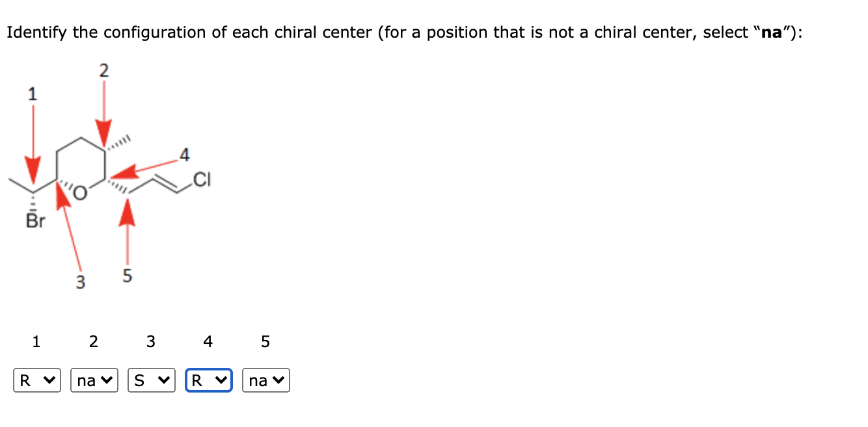Click the number 1 label above its dropdown
868x427 pixels.
pos(36,341)
